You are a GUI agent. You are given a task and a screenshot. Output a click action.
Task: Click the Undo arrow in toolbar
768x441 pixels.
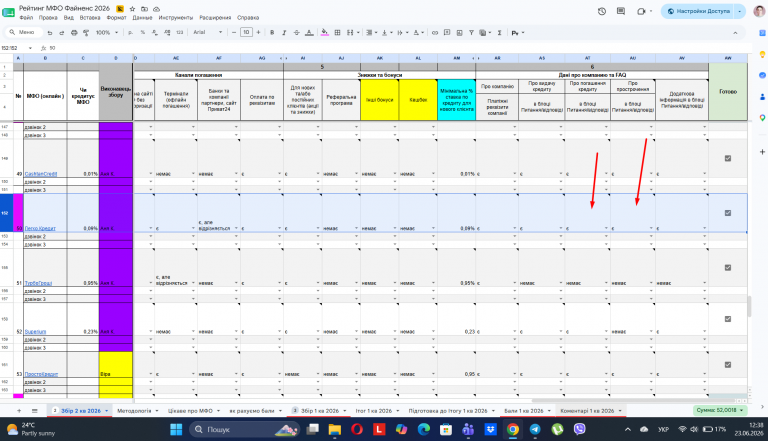tap(49, 33)
